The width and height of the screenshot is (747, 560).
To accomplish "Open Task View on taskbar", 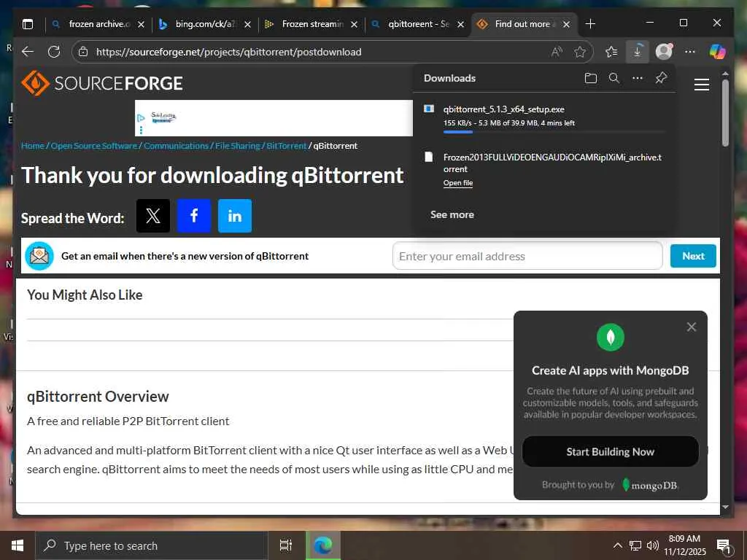I will 285,545.
